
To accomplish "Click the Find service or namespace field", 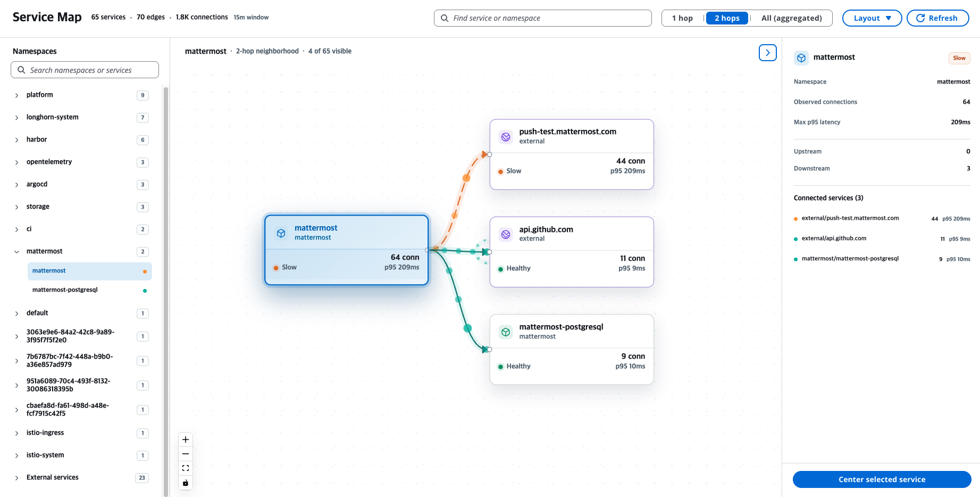I will [542, 18].
